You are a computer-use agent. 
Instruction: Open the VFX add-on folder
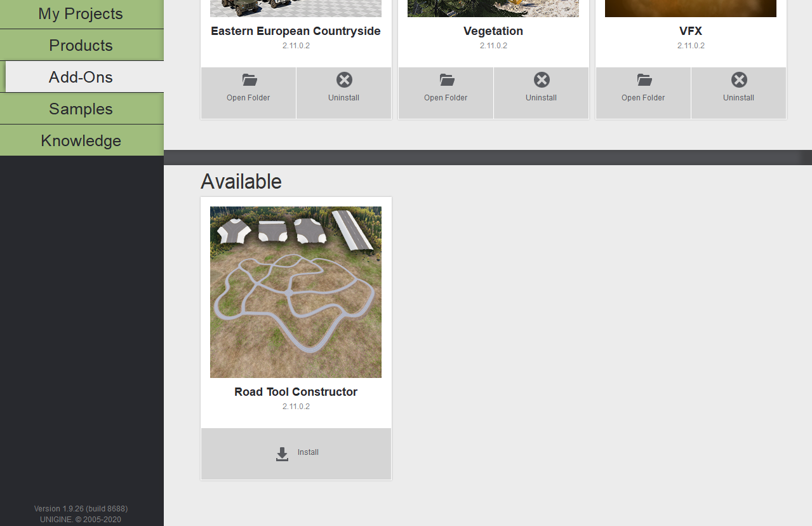[643, 87]
